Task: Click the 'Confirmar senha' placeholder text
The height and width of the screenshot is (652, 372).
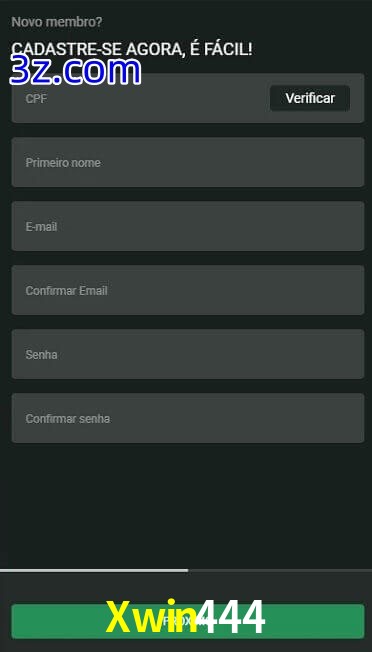Action: click(x=68, y=419)
